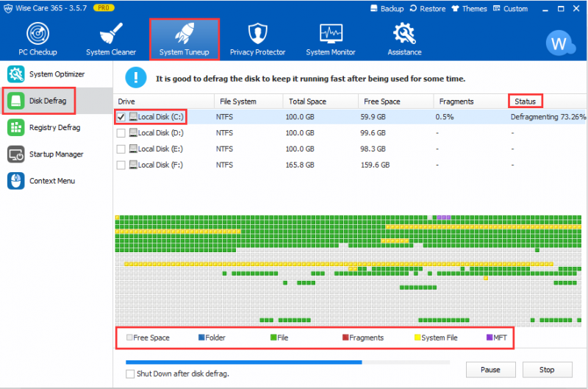Click the red Fragments legend swatch
This screenshot has width=588, height=389.
(345, 338)
